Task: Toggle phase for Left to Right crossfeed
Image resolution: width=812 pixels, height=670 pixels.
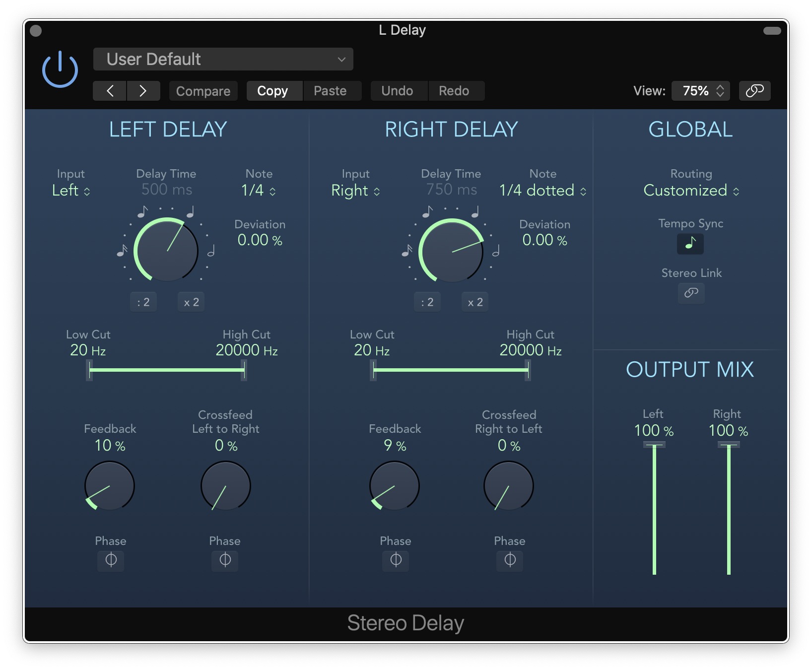Action: click(225, 560)
